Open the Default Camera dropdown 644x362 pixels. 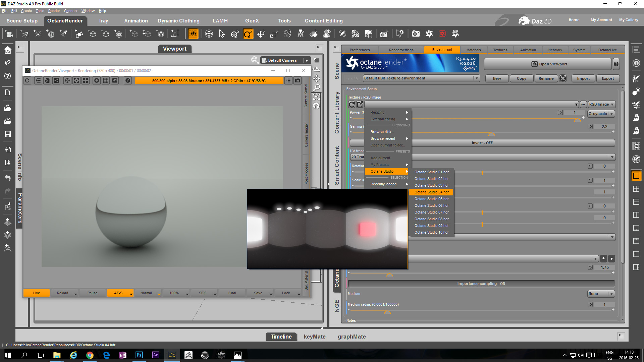(285, 60)
